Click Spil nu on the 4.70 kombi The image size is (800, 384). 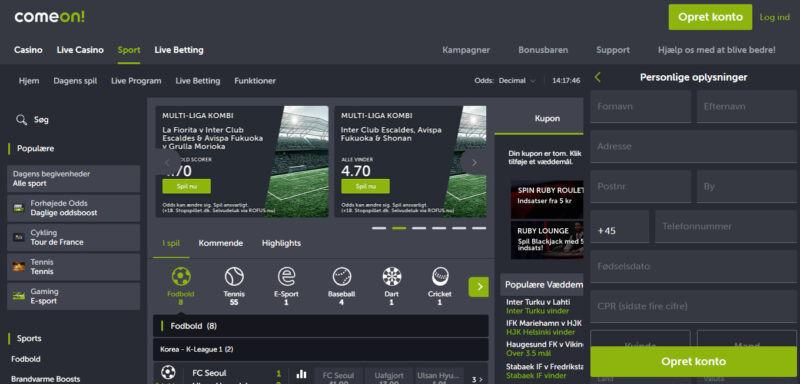[365, 186]
